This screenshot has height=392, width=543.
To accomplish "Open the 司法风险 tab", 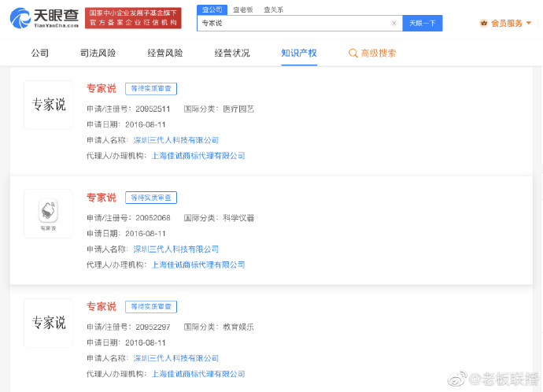I will coord(98,54).
